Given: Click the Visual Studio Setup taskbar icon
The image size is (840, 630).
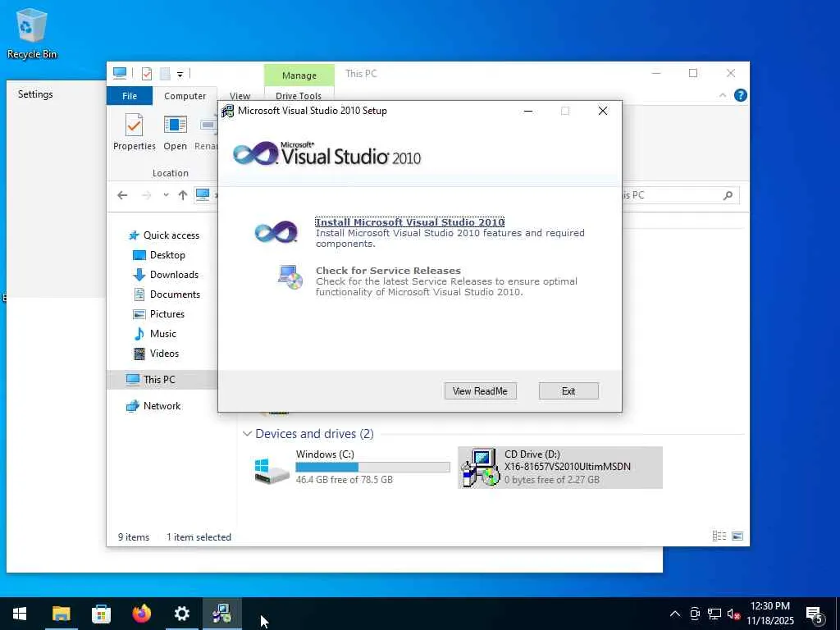Looking at the screenshot, I should pos(221,614).
